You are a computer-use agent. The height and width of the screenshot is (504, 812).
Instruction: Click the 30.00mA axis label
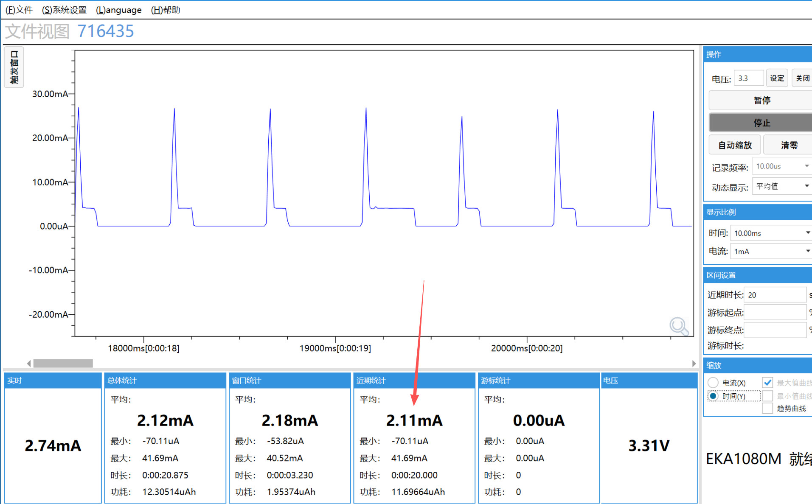coord(50,94)
